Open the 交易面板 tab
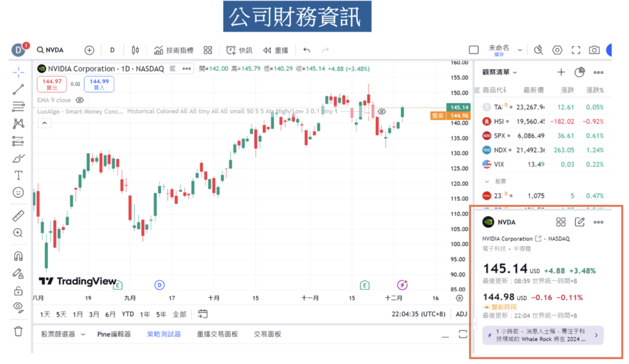This screenshot has width=629, height=364. pyautogui.click(x=268, y=335)
